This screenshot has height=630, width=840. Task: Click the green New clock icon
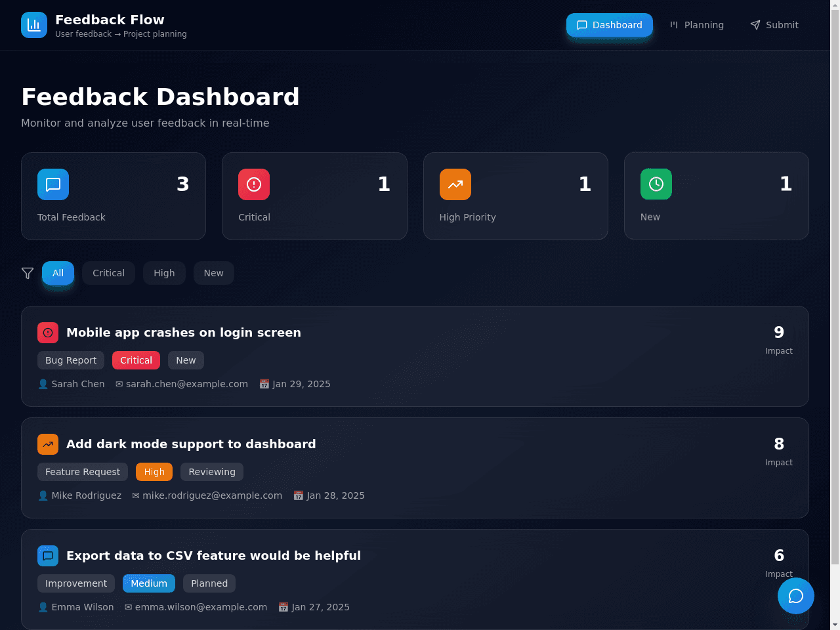point(656,184)
